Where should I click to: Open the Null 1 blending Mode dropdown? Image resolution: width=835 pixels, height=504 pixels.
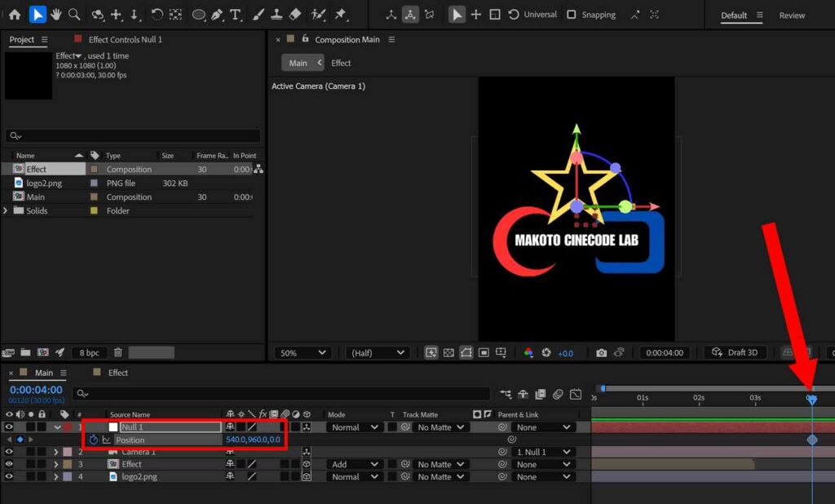click(x=355, y=427)
